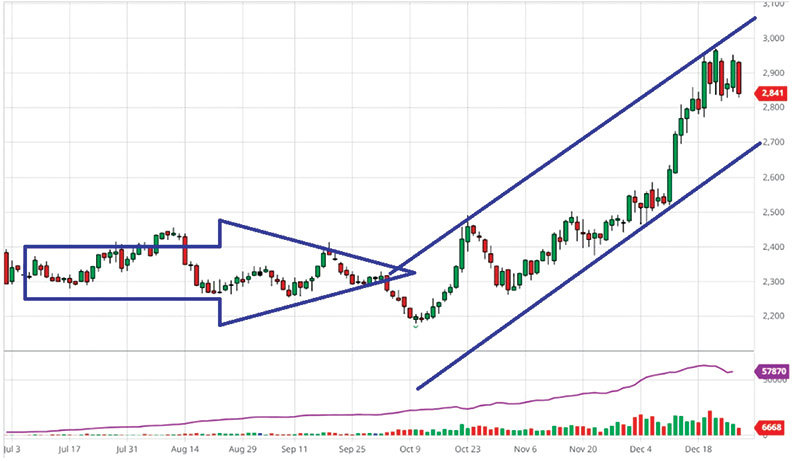The height and width of the screenshot is (461, 800).
Task: Select the 2,800 price axis label
Action: [x=772, y=108]
